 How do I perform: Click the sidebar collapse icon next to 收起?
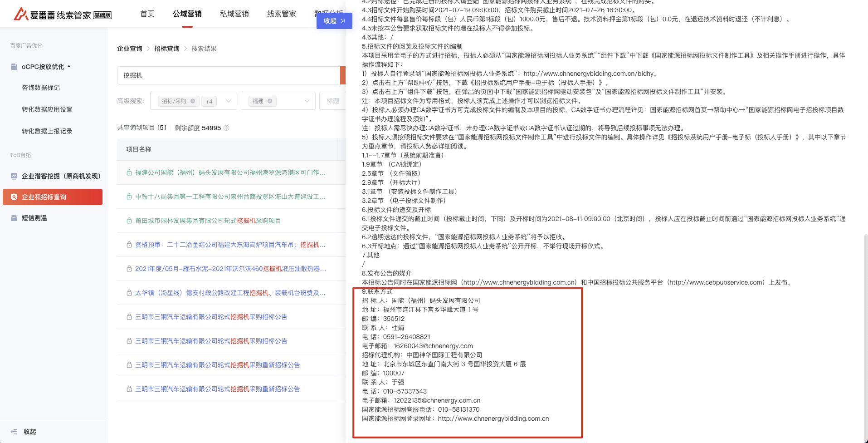pyautogui.click(x=14, y=432)
